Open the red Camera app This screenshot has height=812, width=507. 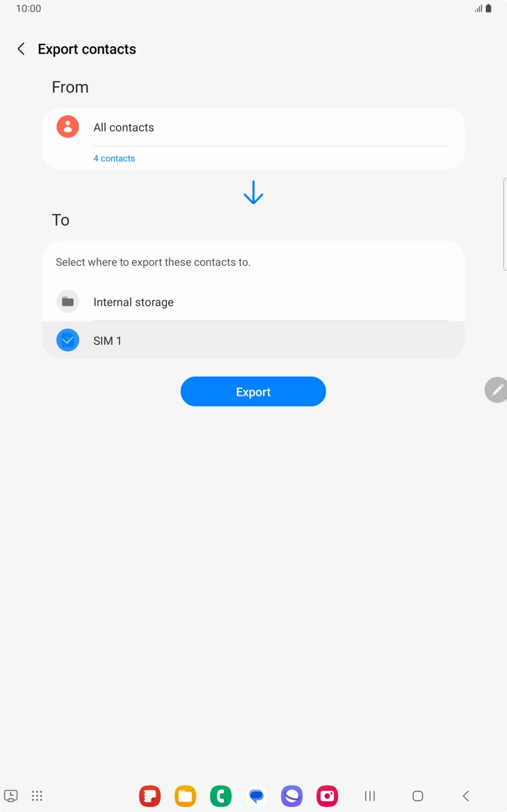[x=328, y=796]
